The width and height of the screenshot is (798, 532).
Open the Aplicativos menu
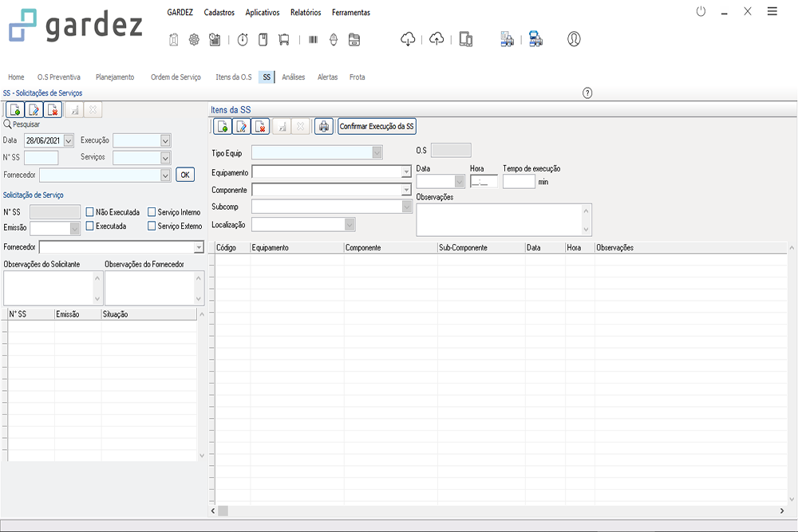(x=263, y=12)
